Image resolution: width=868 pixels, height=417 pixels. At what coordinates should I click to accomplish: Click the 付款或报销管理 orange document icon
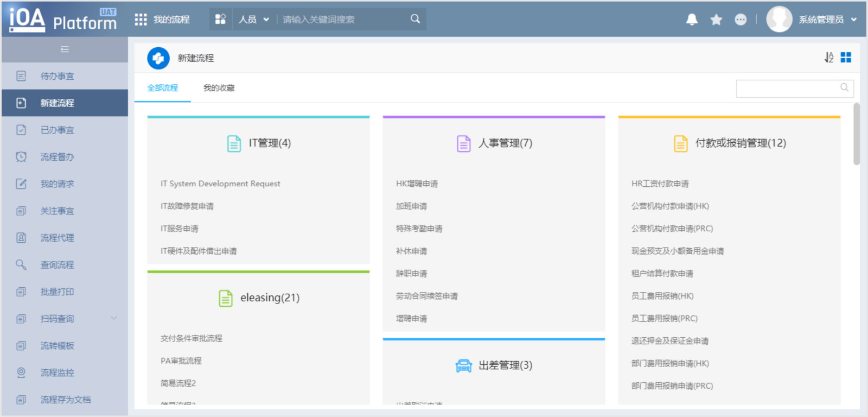pyautogui.click(x=681, y=143)
